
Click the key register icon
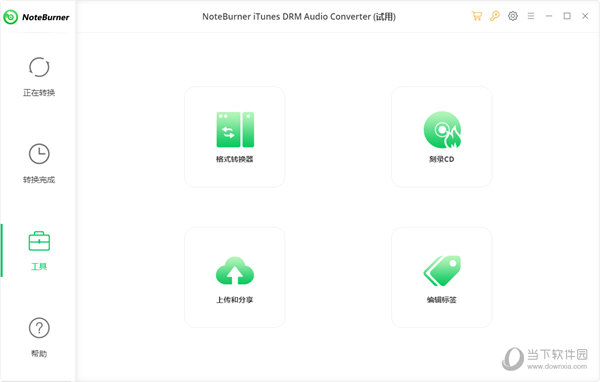pos(495,16)
